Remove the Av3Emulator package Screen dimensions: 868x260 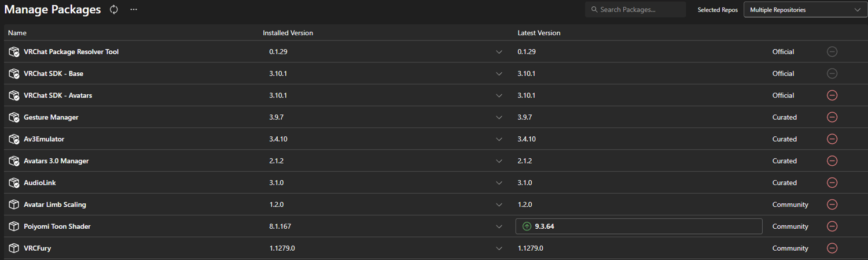point(832,139)
